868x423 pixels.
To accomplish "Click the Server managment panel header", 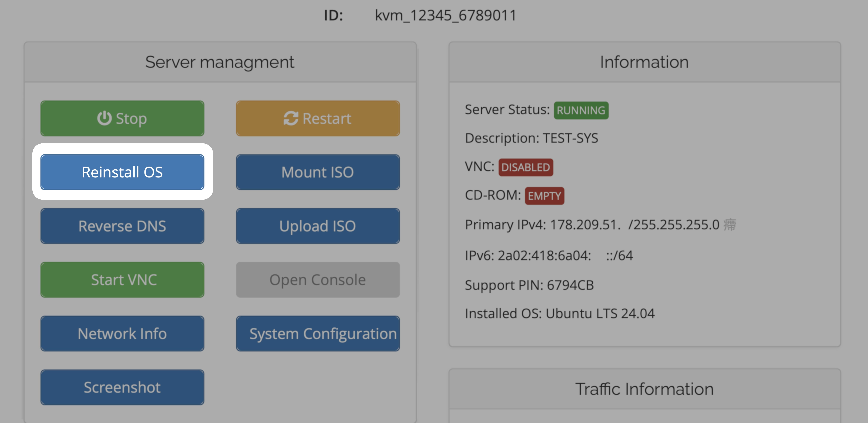I will (220, 62).
